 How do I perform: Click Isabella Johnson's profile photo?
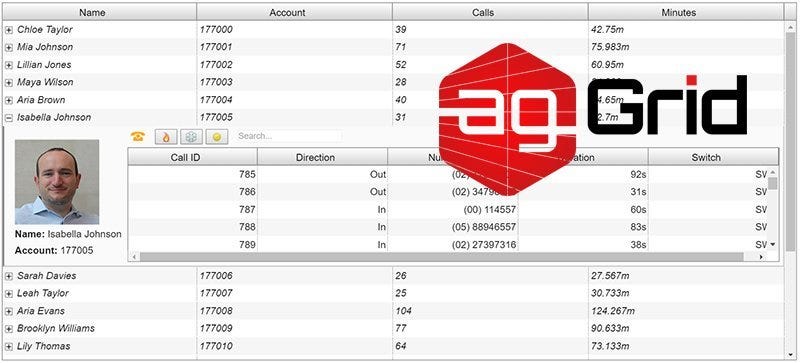tap(57, 182)
